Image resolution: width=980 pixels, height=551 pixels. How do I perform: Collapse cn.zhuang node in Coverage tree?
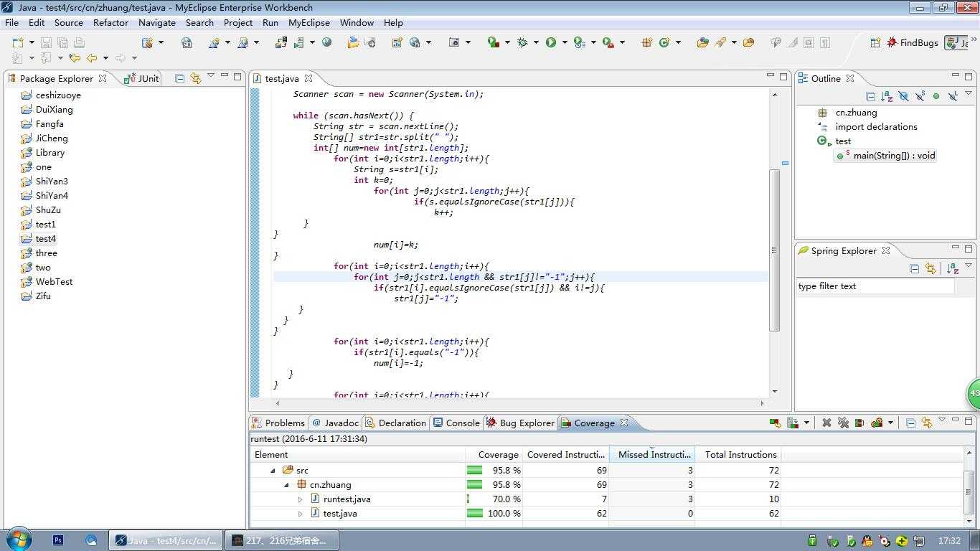[x=287, y=485]
